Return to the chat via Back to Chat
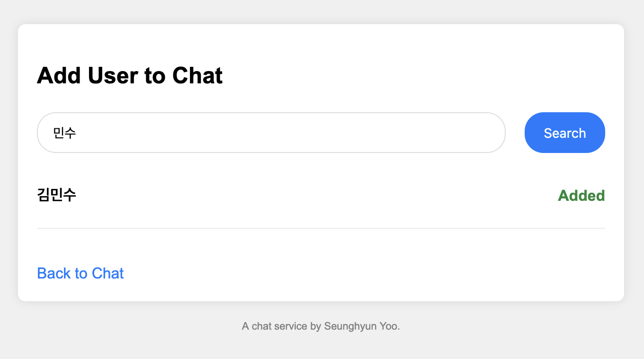This screenshot has width=644, height=359. click(x=80, y=273)
